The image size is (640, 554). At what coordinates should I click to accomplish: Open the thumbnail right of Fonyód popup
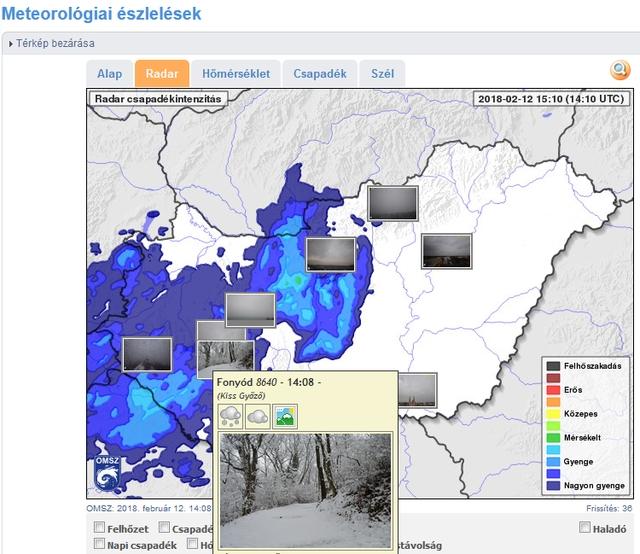418,390
